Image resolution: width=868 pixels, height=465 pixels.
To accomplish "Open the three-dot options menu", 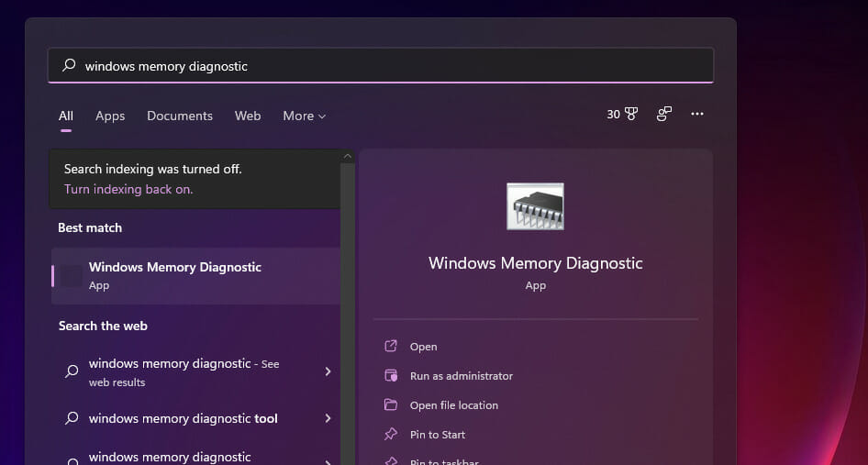I will pos(697,114).
